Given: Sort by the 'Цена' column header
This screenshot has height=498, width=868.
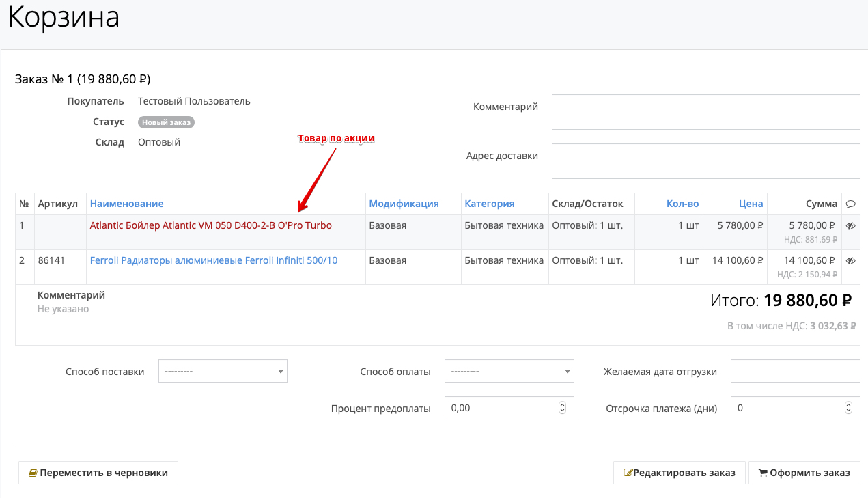Looking at the screenshot, I should point(751,204).
